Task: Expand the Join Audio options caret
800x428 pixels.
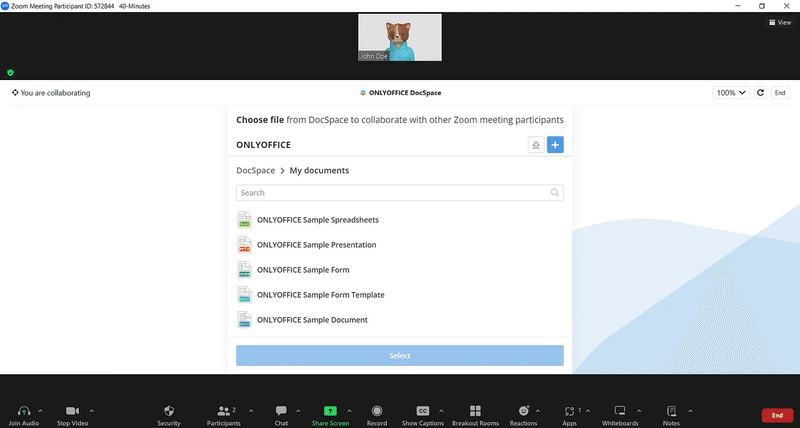Action: pos(40,411)
